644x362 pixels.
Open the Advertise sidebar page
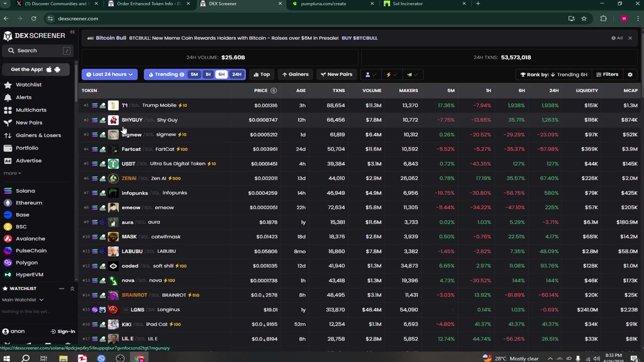pos(29,160)
